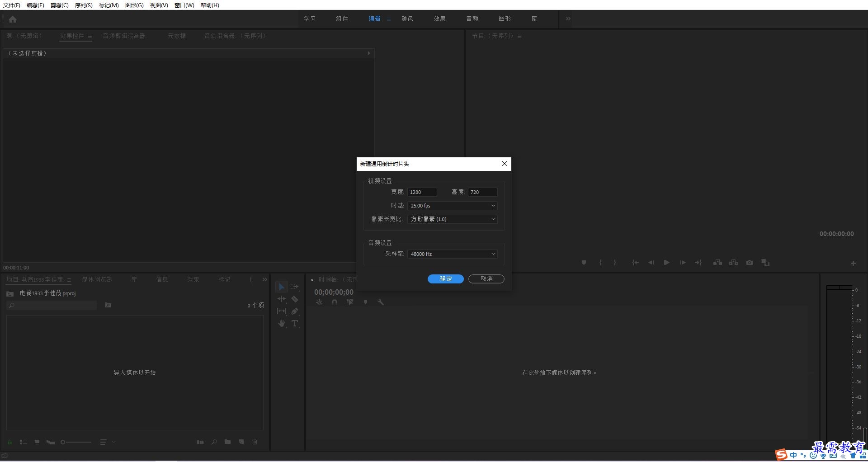Close the 新建通用倒计时片头 dialog
Screen dimensions: 868x462
pos(505,164)
